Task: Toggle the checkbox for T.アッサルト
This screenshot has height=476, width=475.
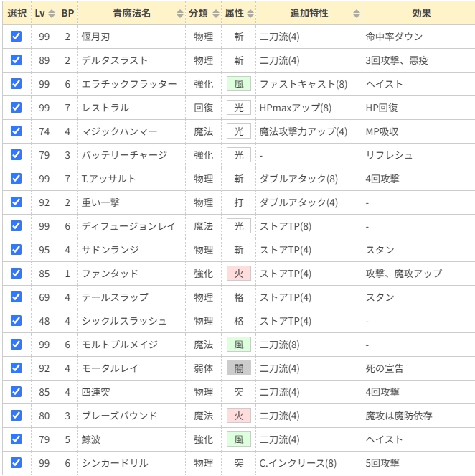Action: (17, 179)
